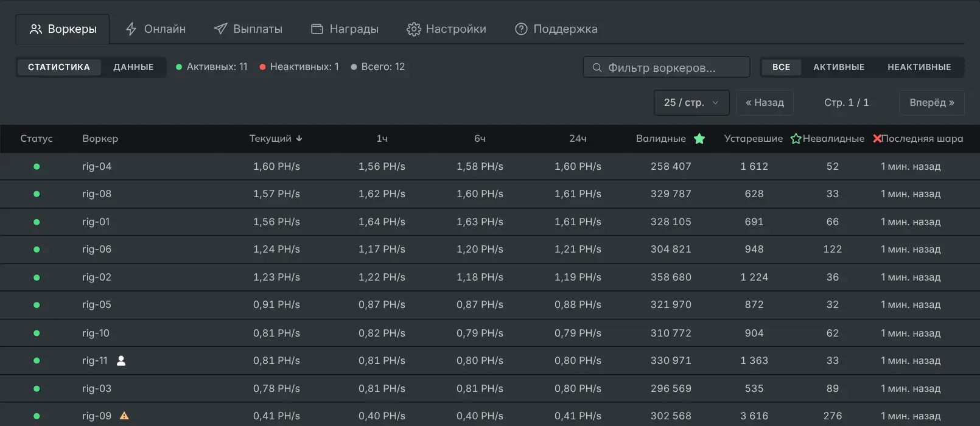Click the green status dot of rig-02
Screen dimensions: 980x426
pyautogui.click(x=37, y=278)
